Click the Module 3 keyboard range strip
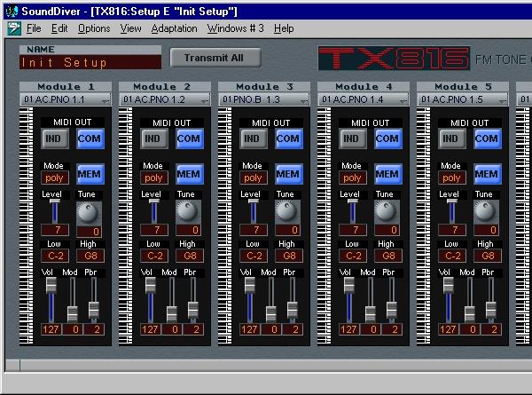The height and width of the screenshot is (395, 532). click(224, 225)
